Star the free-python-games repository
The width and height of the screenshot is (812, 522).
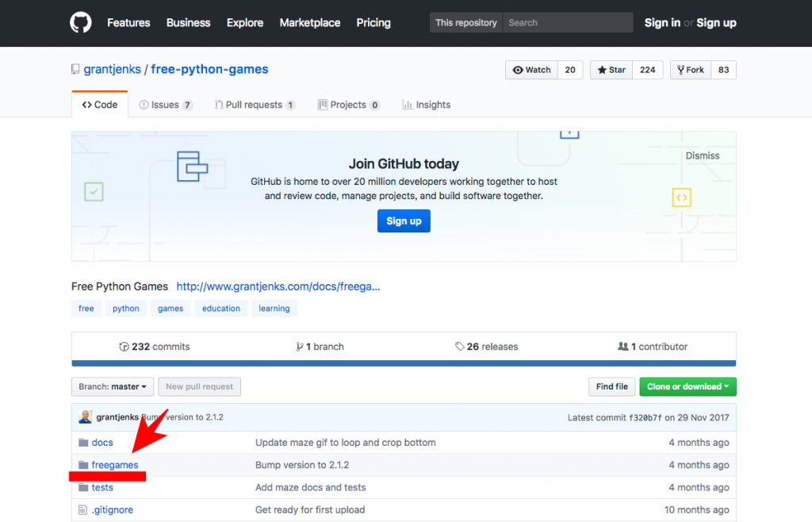(x=611, y=70)
